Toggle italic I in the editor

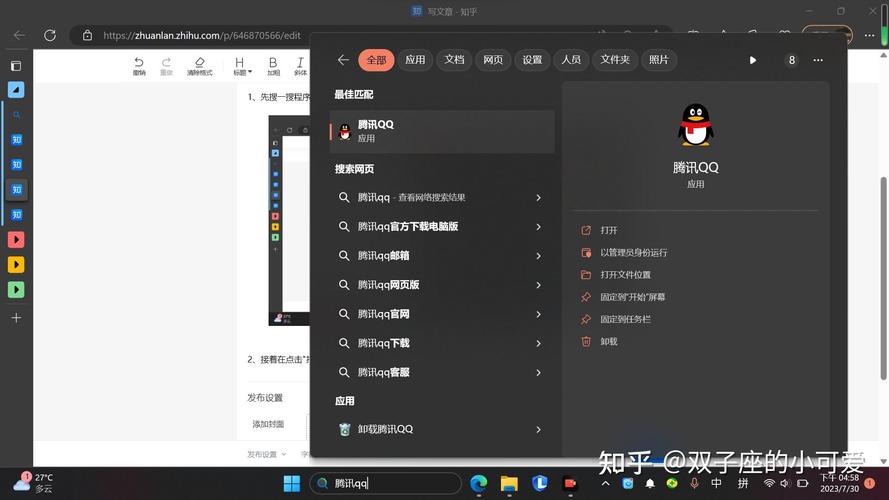[x=300, y=66]
